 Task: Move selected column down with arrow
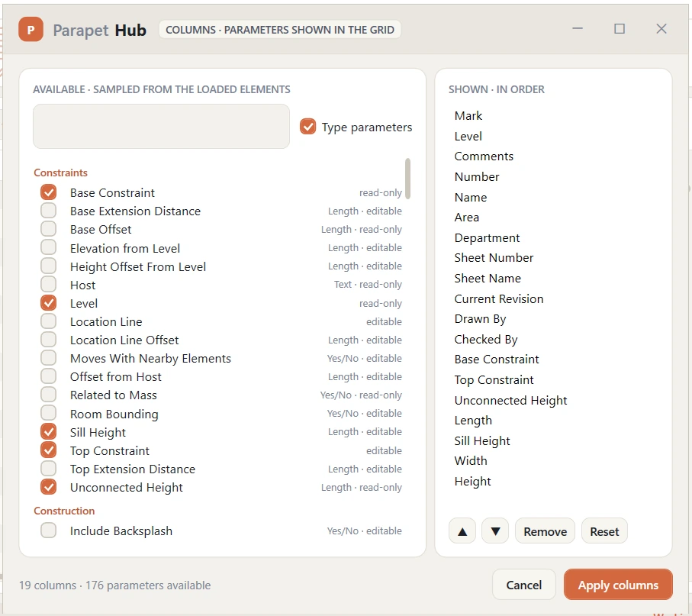coord(495,531)
